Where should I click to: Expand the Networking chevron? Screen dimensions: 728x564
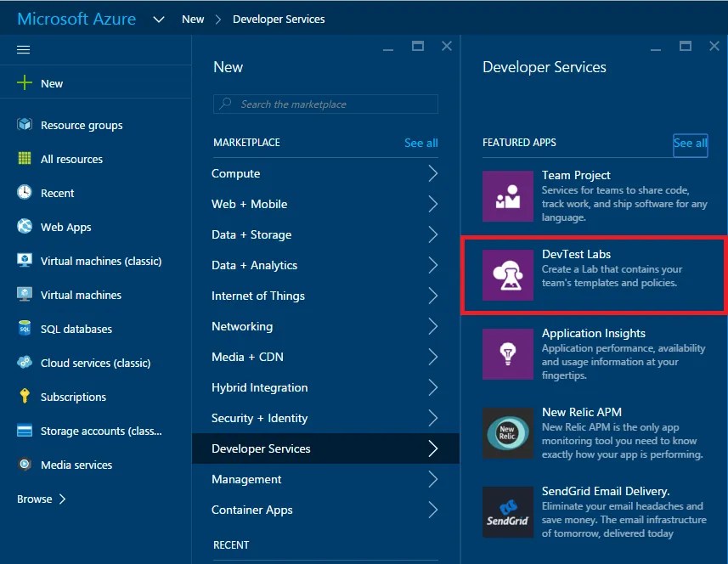click(x=432, y=326)
